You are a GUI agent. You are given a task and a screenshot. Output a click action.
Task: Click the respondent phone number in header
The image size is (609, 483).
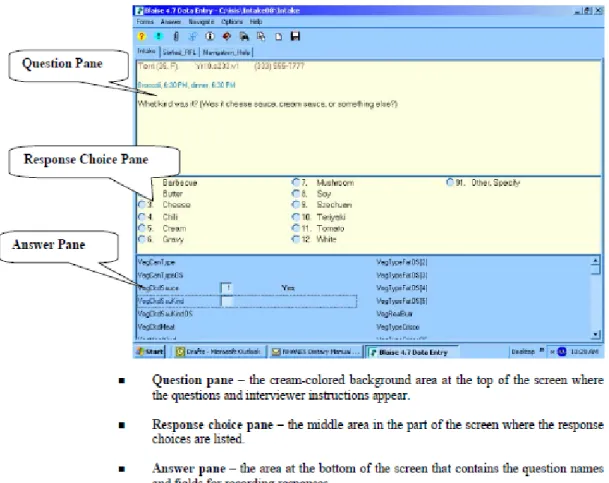pos(279,66)
